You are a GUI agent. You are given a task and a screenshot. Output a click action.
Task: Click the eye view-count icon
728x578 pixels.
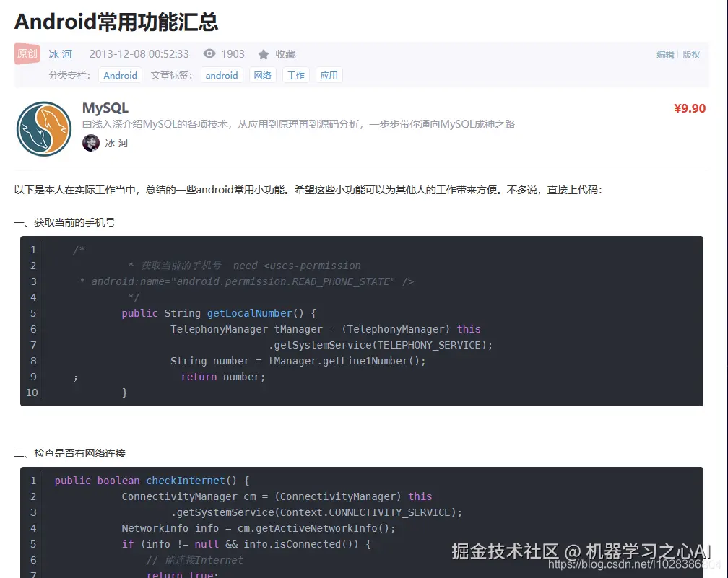(209, 54)
